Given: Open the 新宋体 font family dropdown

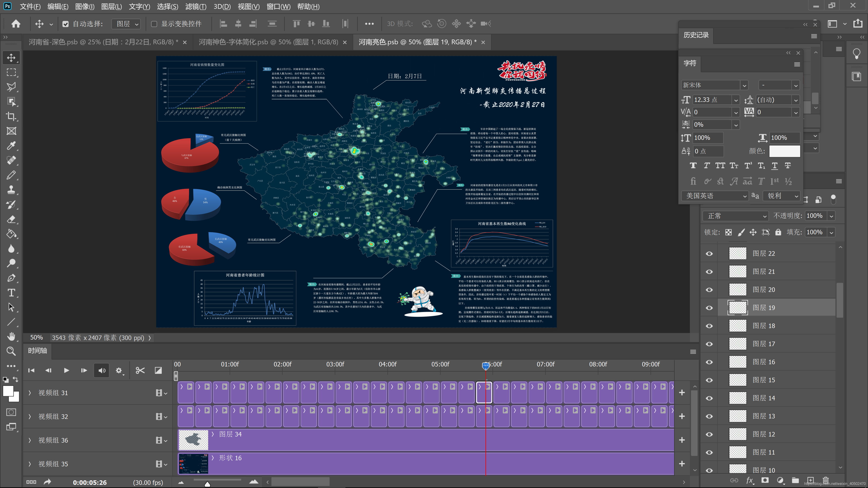Looking at the screenshot, I should pyautogui.click(x=744, y=86).
